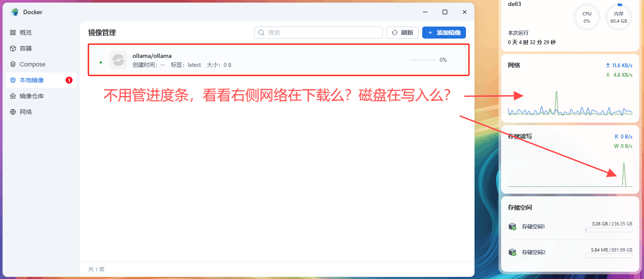Click the Compose layers icon
The height and width of the screenshot is (279, 644).
13,64
